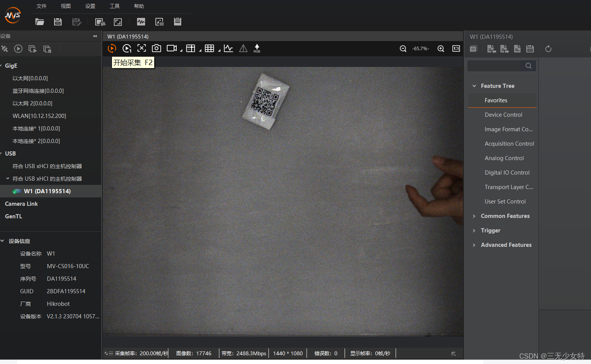Click the import features icon in properties toolbar

pos(492,49)
